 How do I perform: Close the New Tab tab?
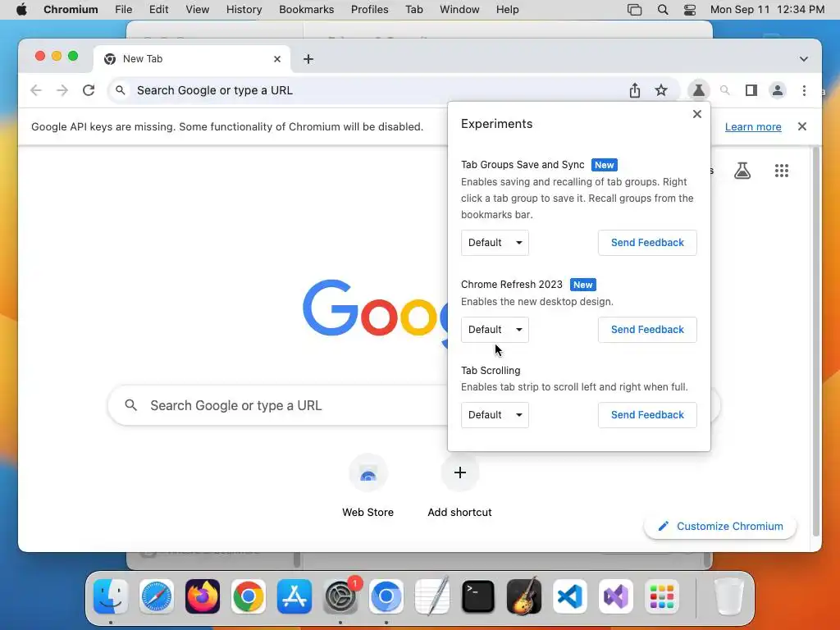pos(277,59)
